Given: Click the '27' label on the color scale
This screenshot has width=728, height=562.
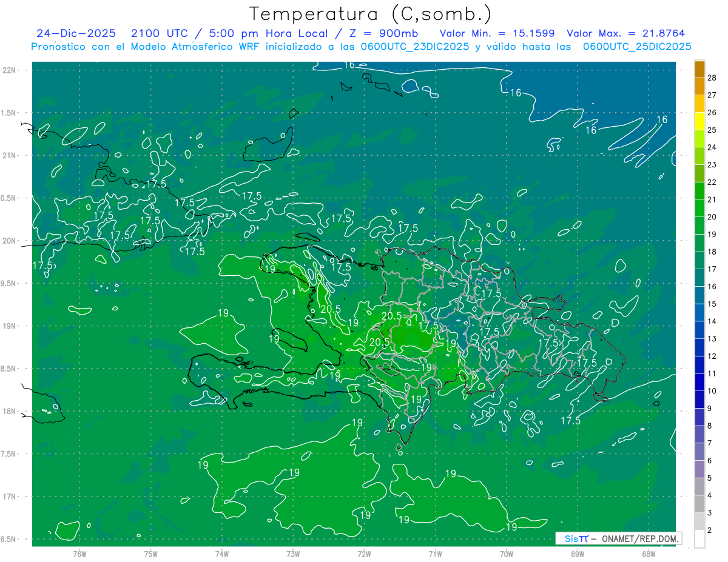Looking at the screenshot, I should (712, 95).
